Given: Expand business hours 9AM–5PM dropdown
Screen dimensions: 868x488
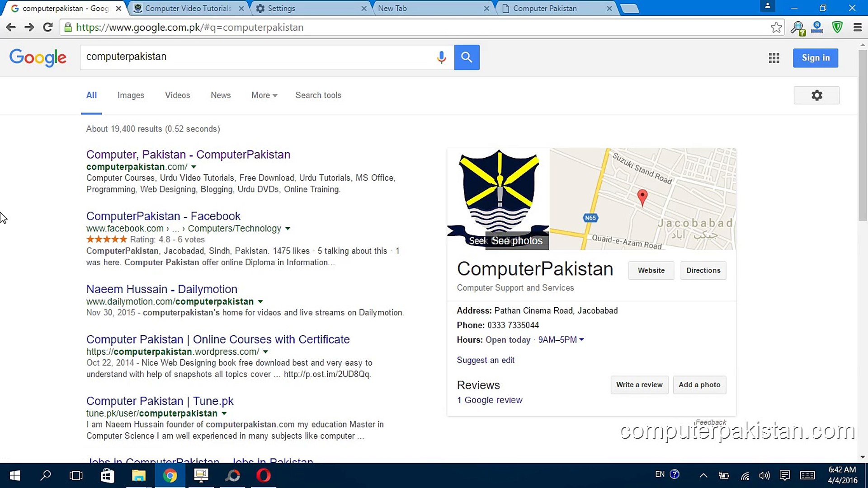Looking at the screenshot, I should point(581,340).
